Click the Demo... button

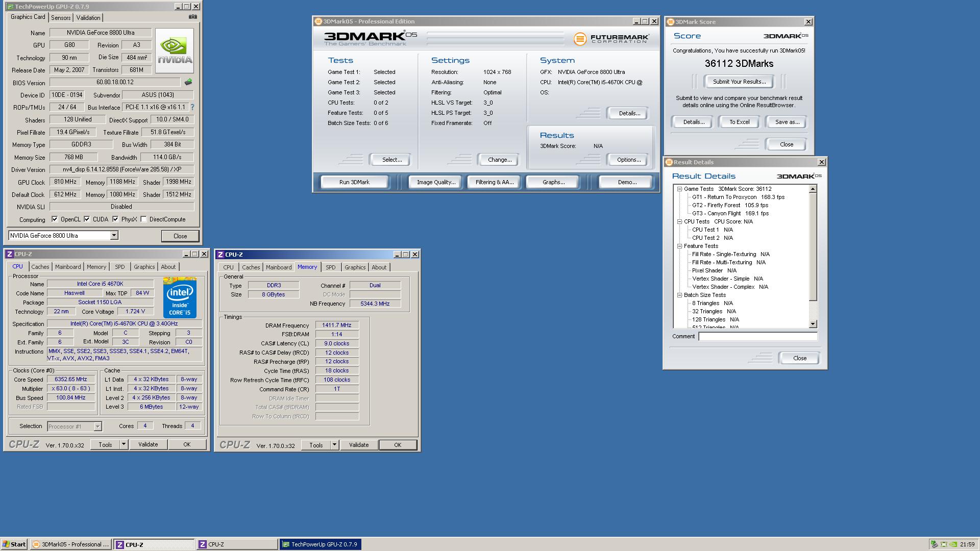(627, 182)
